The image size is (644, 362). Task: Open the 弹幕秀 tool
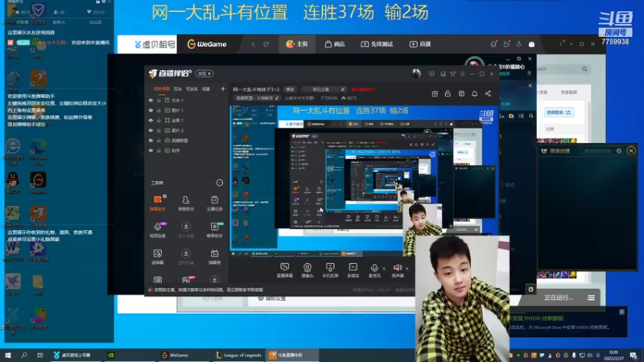point(214,257)
